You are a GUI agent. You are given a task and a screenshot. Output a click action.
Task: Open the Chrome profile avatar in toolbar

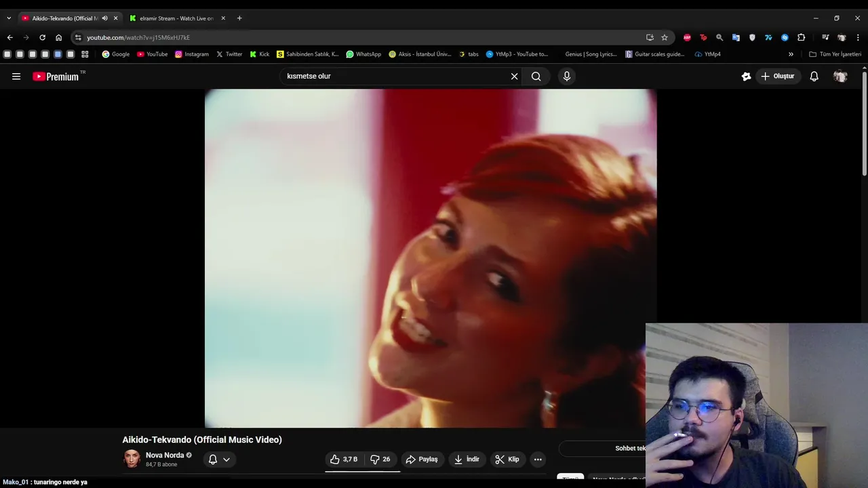(x=842, y=37)
